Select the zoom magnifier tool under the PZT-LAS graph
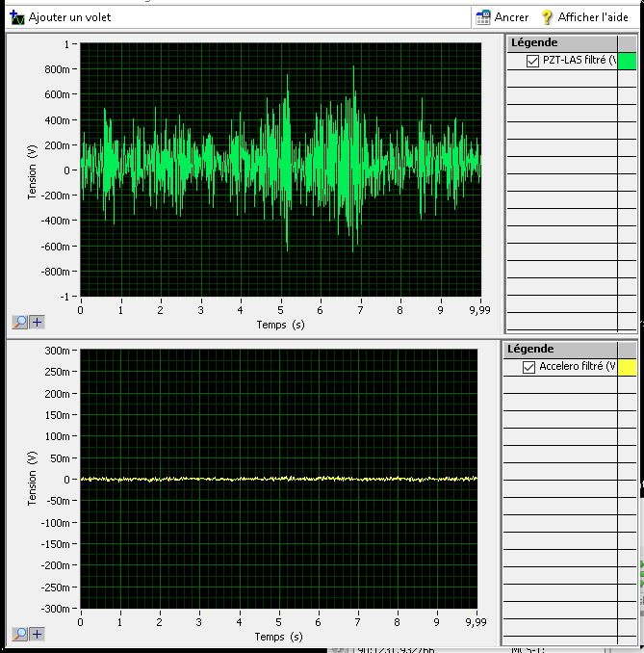 coord(20,323)
